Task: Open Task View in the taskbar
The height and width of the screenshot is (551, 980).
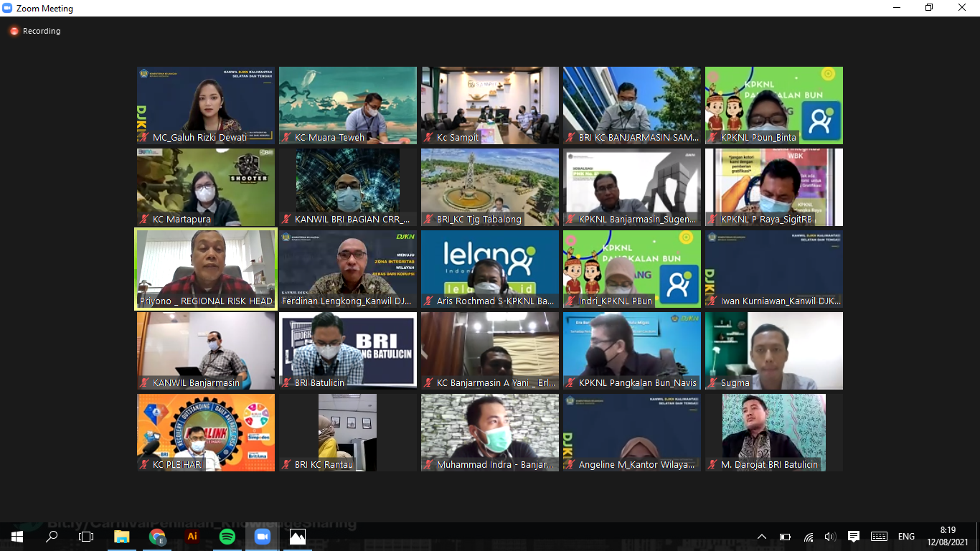Action: click(x=86, y=537)
